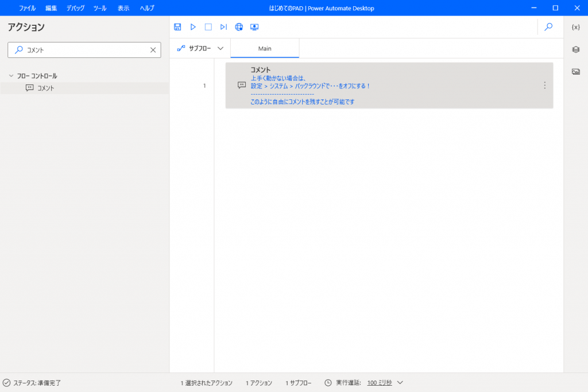Open the ファイル menu

click(x=28, y=8)
